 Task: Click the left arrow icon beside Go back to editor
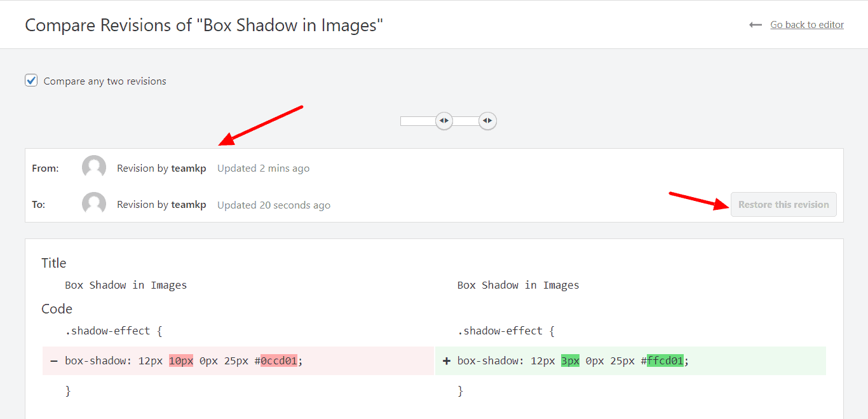tap(756, 25)
